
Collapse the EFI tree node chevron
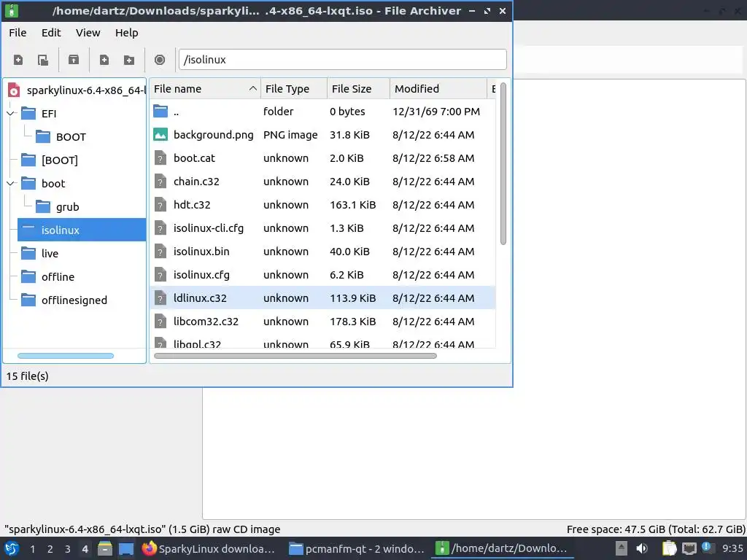click(x=10, y=113)
